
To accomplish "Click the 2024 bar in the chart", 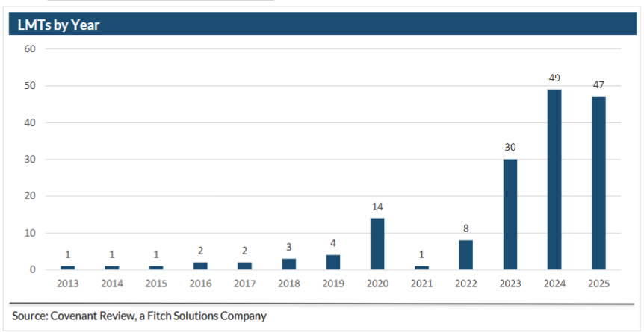I will (554, 179).
